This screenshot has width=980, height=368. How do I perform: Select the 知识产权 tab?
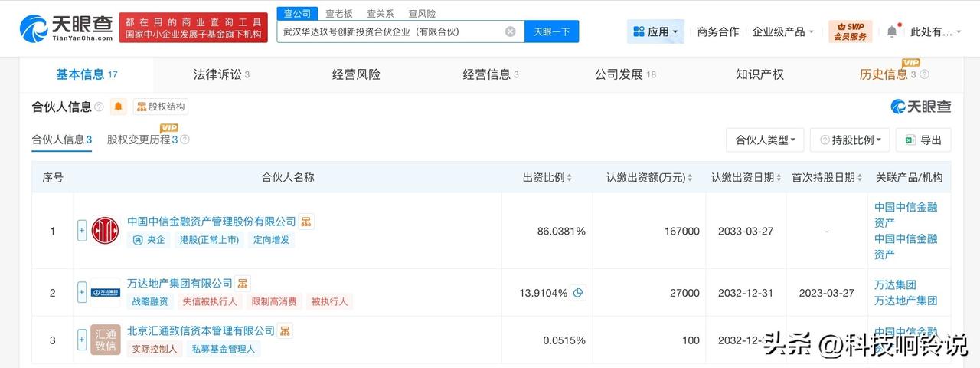coord(759,74)
